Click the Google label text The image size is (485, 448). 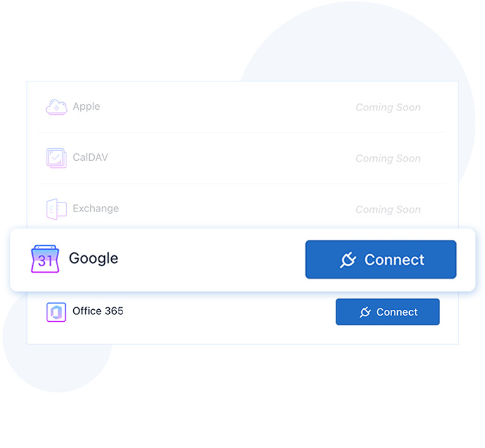point(93,259)
